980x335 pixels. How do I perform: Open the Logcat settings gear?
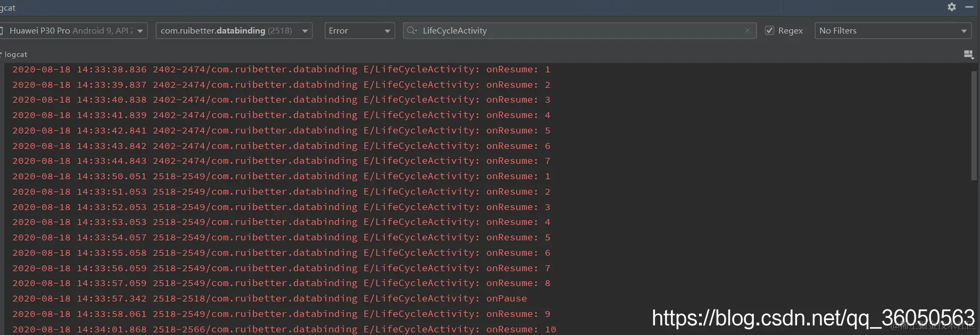pyautogui.click(x=951, y=7)
